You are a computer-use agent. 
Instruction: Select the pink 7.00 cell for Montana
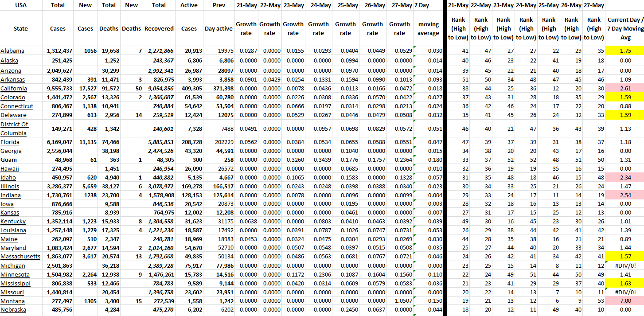625,301
